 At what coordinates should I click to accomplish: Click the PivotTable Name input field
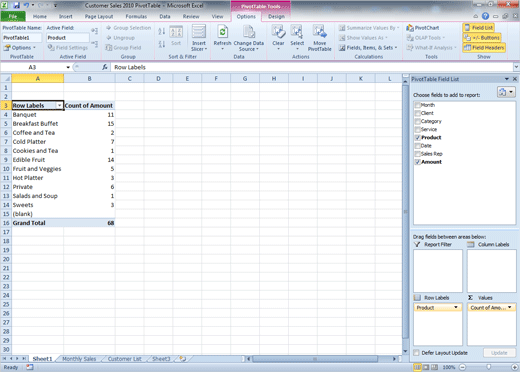tap(22, 38)
